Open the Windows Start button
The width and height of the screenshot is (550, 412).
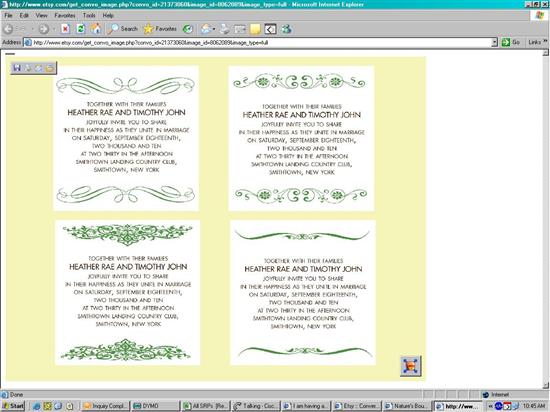click(13, 406)
